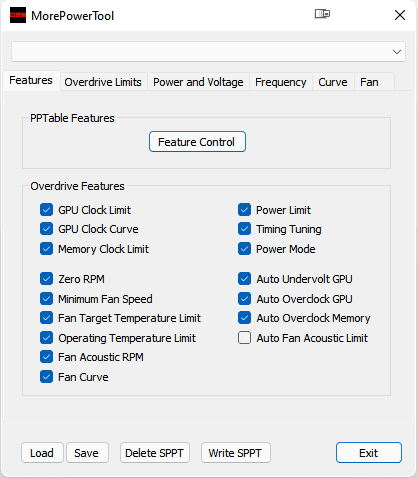This screenshot has width=418, height=478.
Task: Select the Frequency tab
Action: click(x=281, y=82)
